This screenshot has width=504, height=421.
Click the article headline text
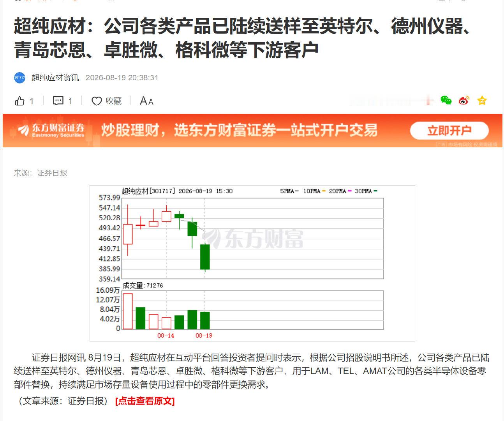click(x=244, y=38)
